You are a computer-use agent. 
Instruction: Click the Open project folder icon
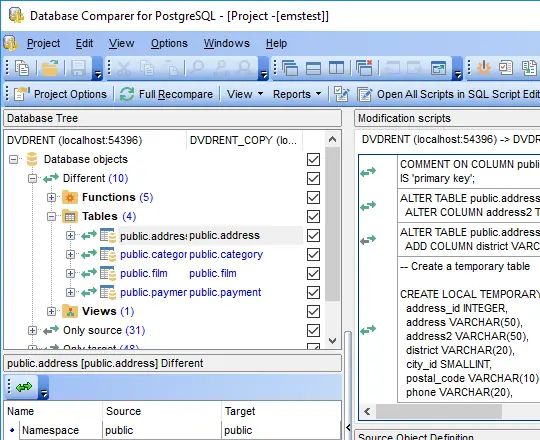pos(50,68)
